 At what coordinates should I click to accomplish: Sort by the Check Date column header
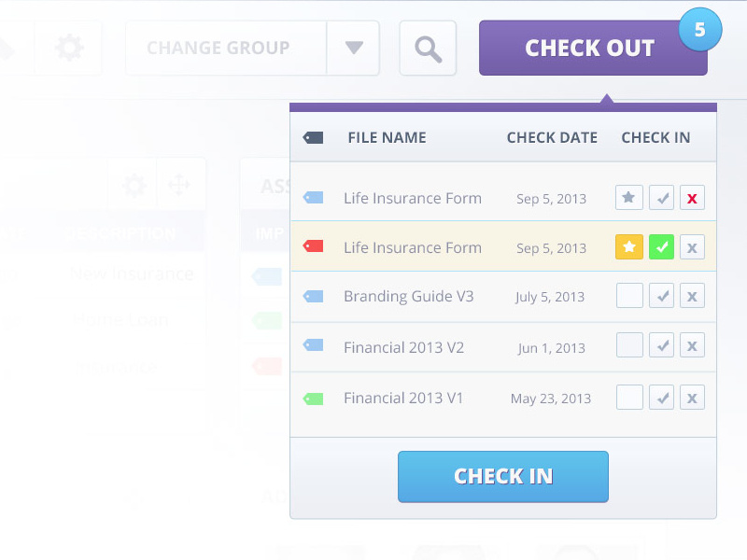click(552, 137)
